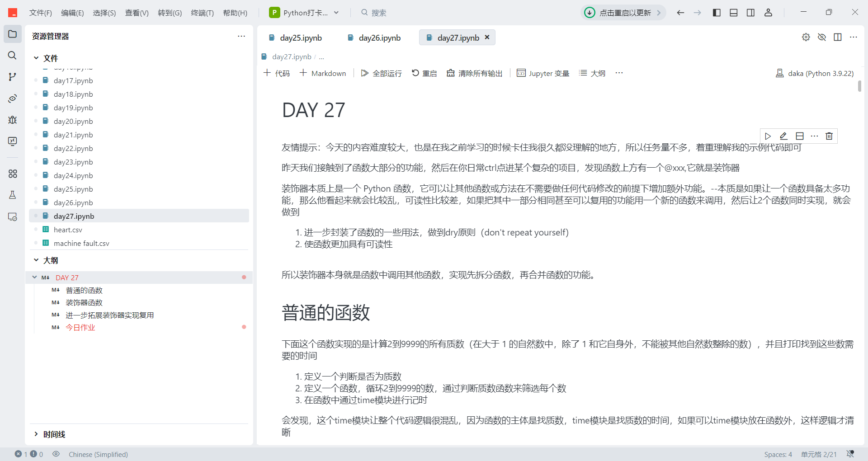Toggle the secondary sidebar visibility
Screen dimensions: 868x461
click(750, 12)
